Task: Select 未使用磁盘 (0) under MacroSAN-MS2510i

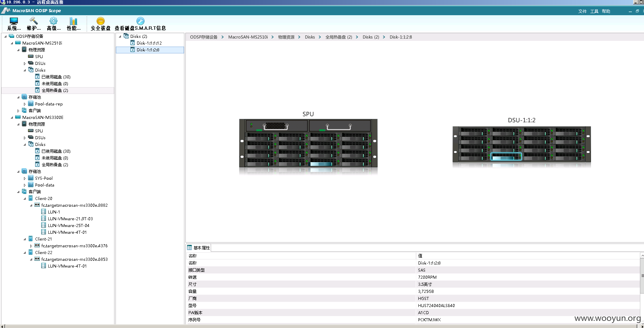Action: (x=55, y=83)
